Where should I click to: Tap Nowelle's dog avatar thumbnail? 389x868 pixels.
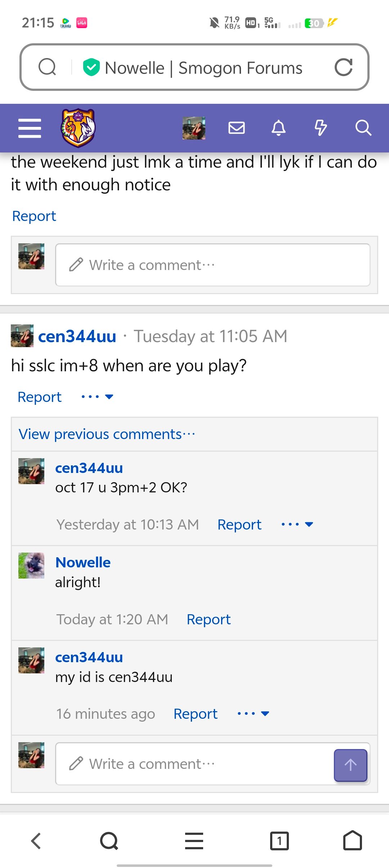pyautogui.click(x=31, y=566)
